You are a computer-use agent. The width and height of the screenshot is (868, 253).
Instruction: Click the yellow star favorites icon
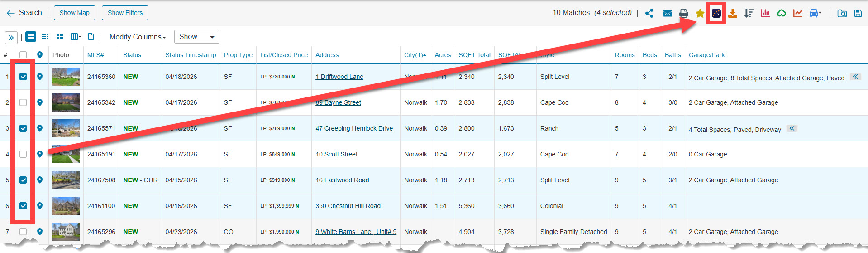coord(700,13)
